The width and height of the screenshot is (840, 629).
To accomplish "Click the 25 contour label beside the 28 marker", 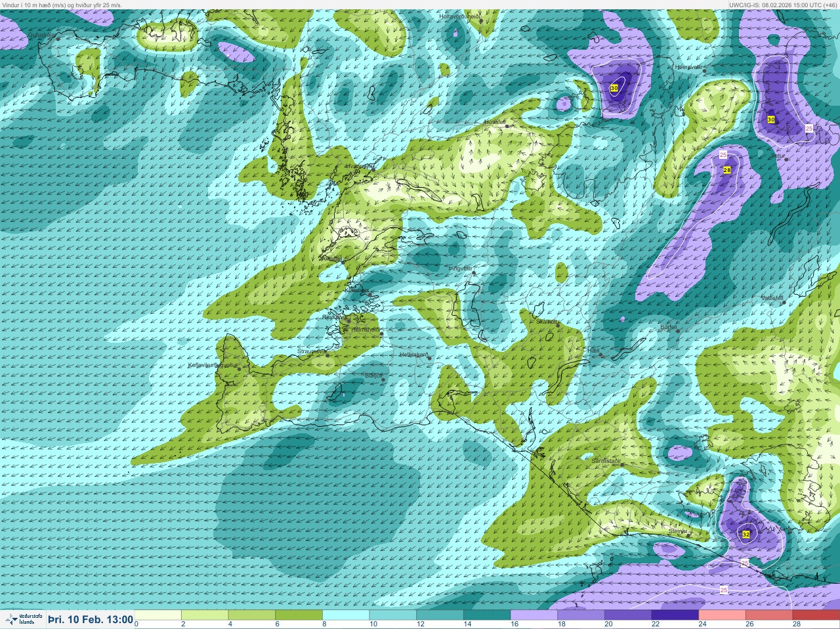I will 723,155.
